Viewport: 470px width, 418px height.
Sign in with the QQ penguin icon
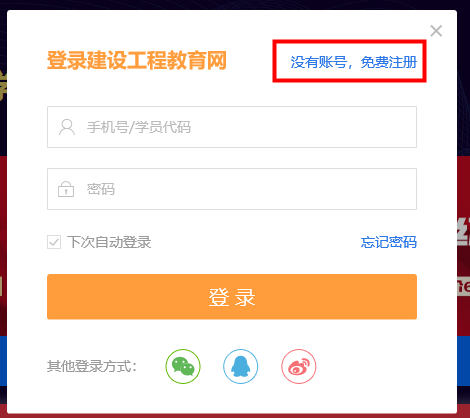coord(241,366)
